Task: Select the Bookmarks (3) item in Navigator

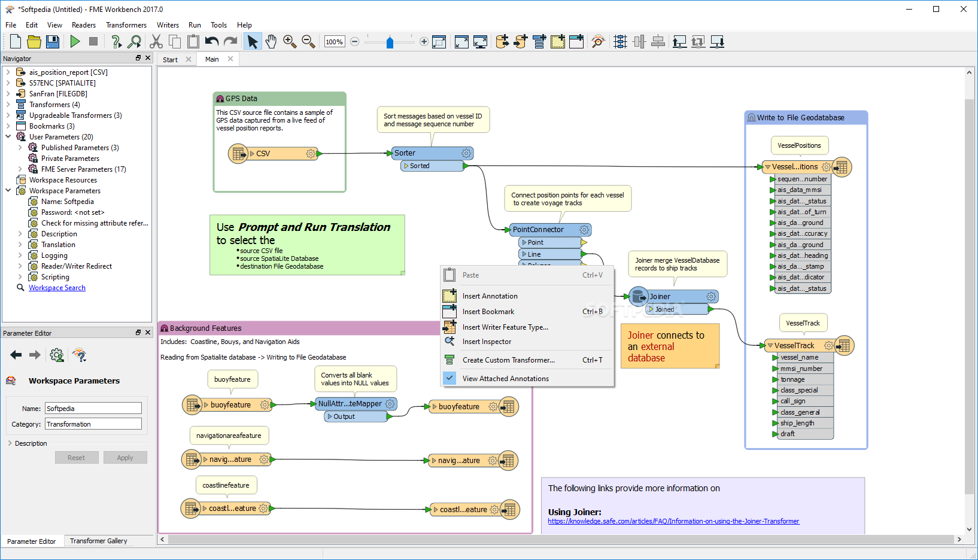Action: [x=52, y=126]
